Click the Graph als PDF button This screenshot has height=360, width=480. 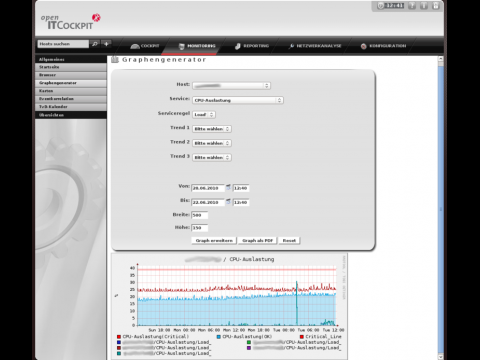coord(257,241)
